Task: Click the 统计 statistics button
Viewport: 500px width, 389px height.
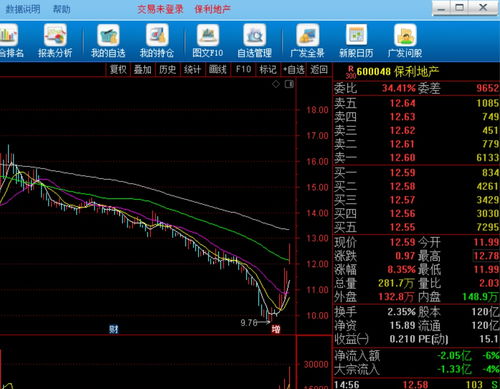Action: (192, 69)
